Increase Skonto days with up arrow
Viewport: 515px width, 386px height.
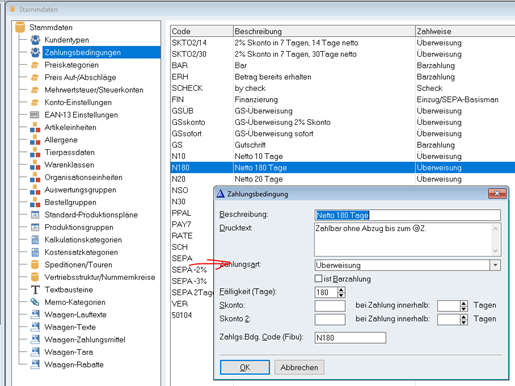[x=464, y=303]
